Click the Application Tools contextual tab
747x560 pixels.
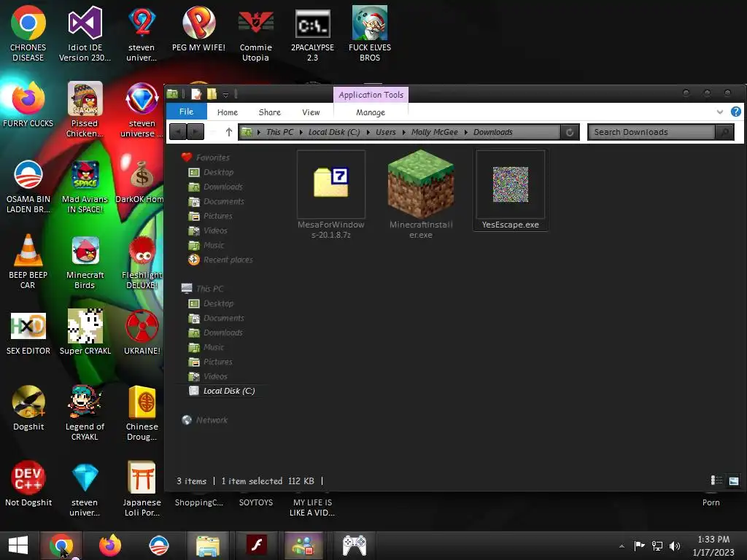(x=371, y=95)
